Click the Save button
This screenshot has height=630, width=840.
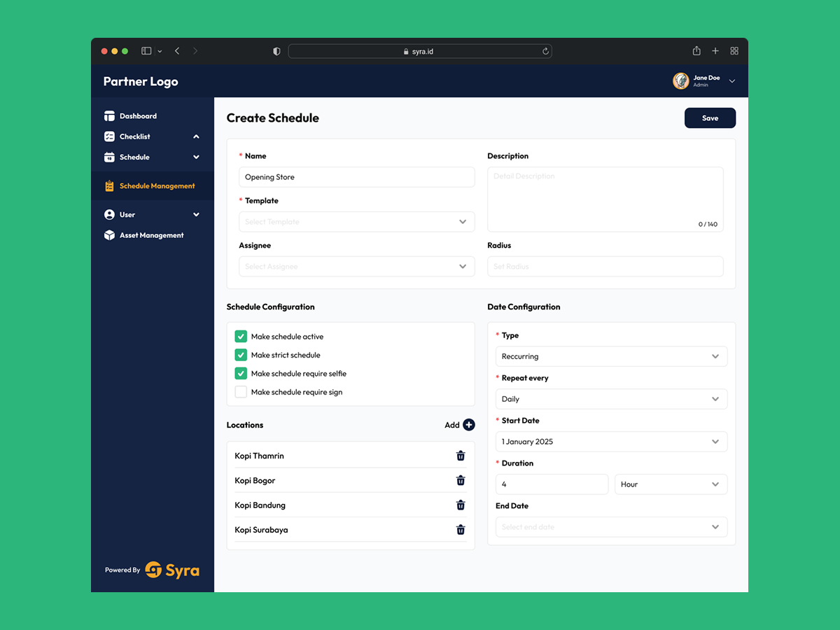(x=710, y=118)
